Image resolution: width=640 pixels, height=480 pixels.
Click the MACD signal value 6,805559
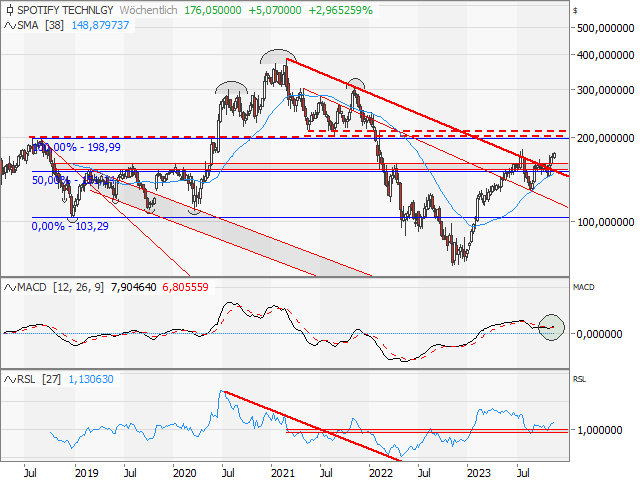point(185,287)
